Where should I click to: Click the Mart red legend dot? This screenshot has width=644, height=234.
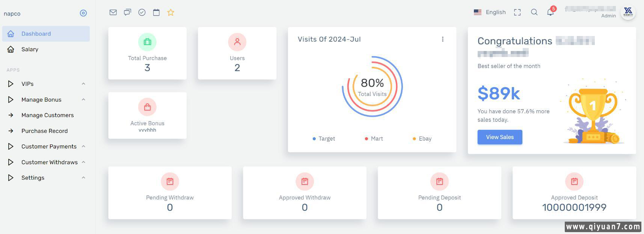[366, 139]
